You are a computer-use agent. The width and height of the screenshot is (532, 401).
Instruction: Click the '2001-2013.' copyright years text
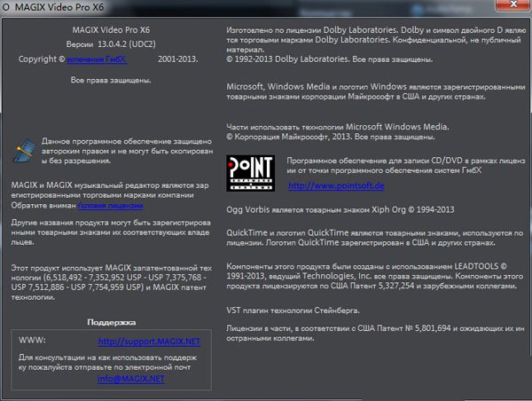178,59
